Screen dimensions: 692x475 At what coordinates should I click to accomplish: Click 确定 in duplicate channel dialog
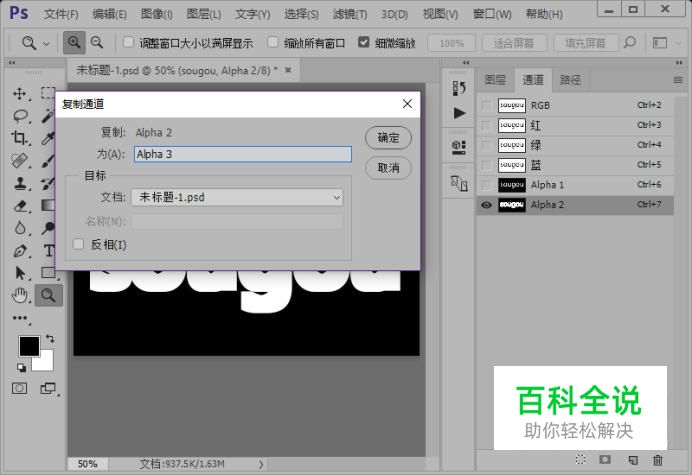pos(388,138)
